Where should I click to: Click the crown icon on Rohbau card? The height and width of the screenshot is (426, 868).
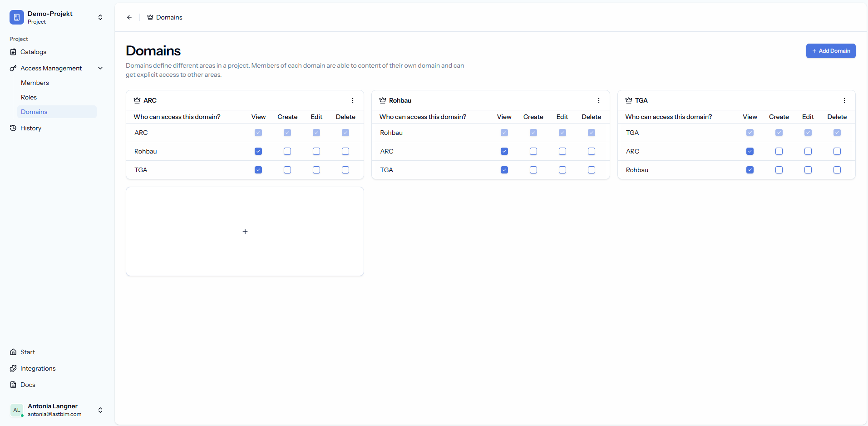[x=383, y=100]
